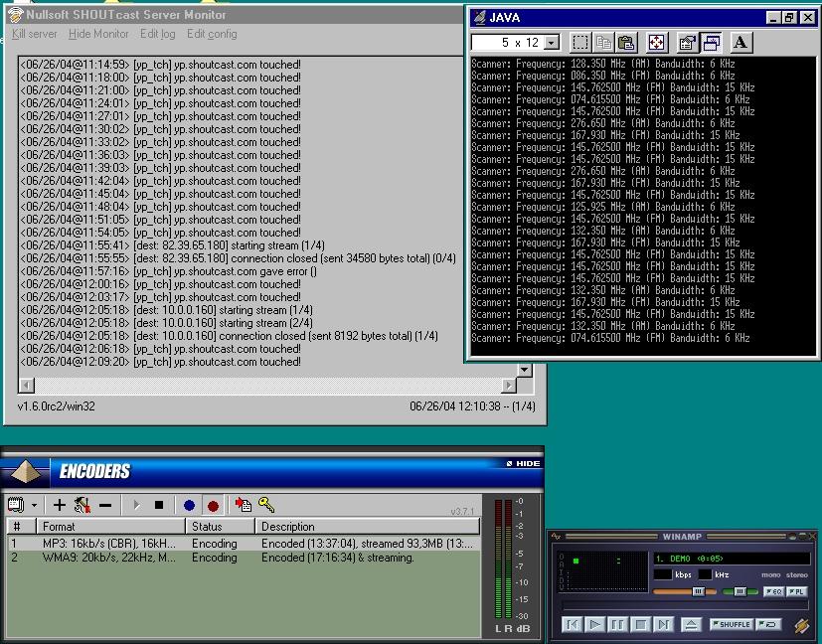Screen dimensions: 822x644
Task: Open the config dropdown arrow in Encoders toolbar
Action: pos(35,504)
